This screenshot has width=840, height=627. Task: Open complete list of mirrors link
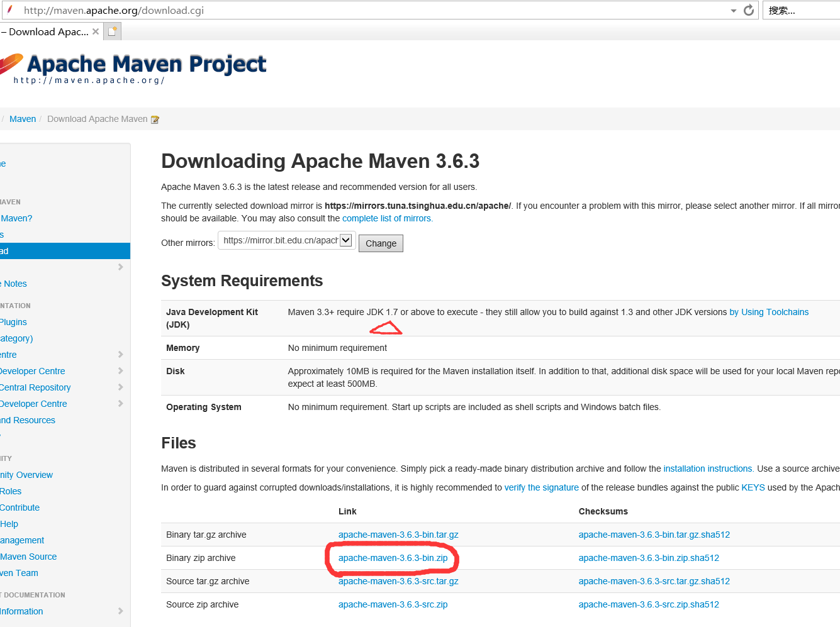386,218
